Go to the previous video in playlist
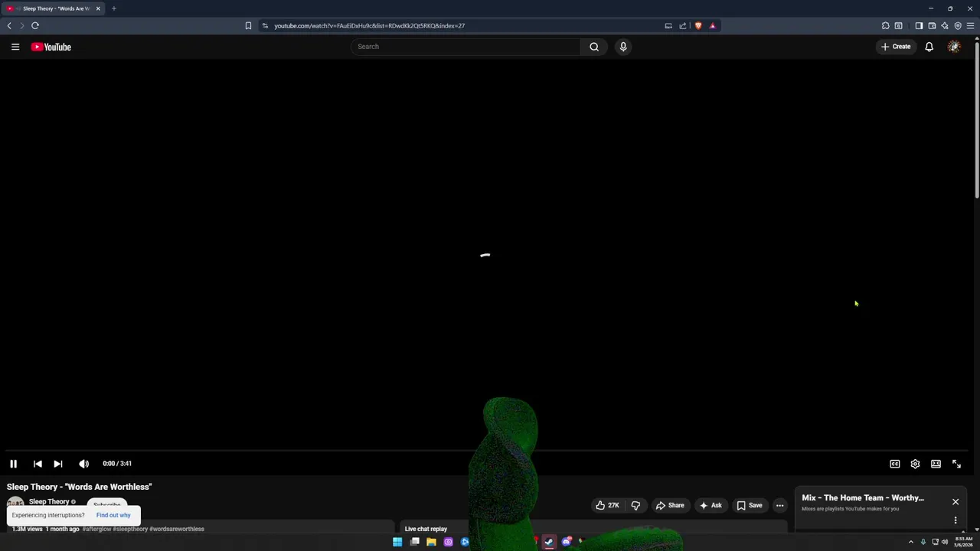 click(38, 464)
